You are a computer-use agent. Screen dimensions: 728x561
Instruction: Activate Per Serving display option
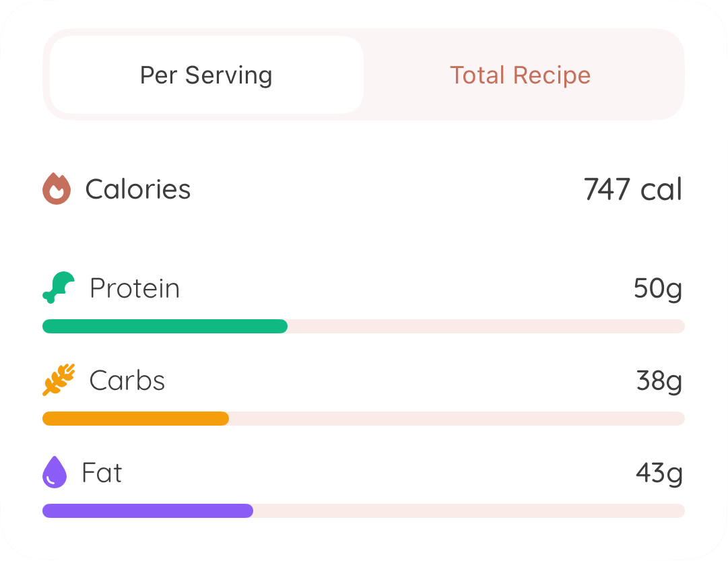(205, 75)
